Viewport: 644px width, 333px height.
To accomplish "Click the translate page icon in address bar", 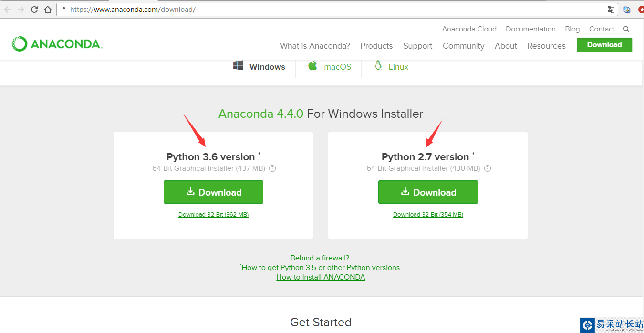I will pos(611,10).
